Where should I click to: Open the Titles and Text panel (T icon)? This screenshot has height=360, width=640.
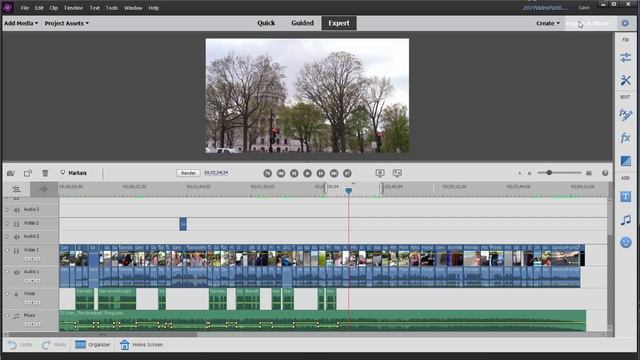[625, 197]
